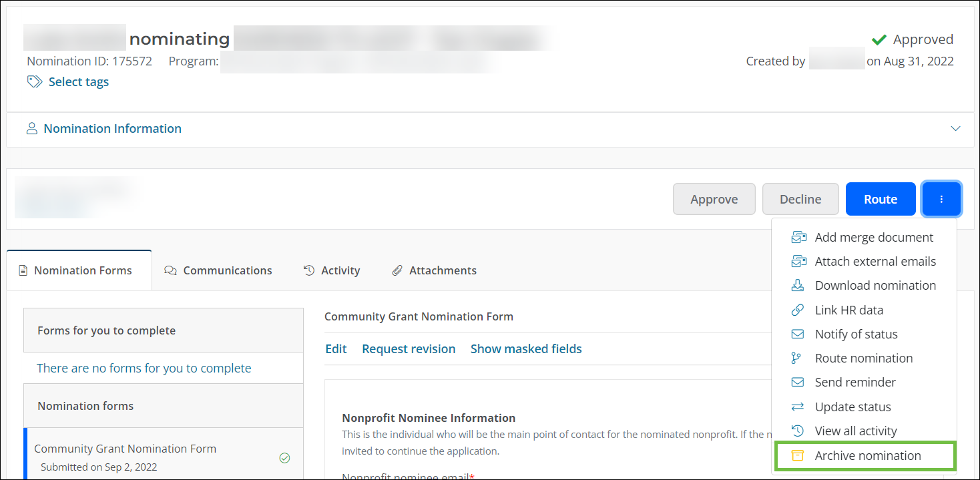Click the Update status arrows icon

[x=798, y=407]
